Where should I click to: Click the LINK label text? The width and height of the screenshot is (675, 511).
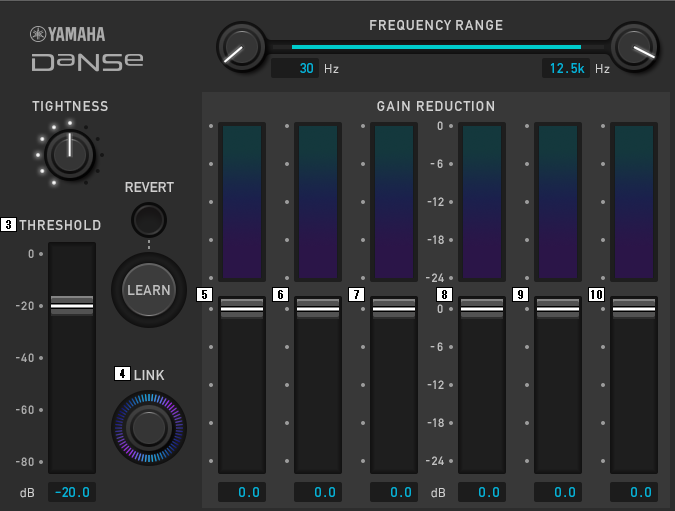pyautogui.click(x=149, y=375)
